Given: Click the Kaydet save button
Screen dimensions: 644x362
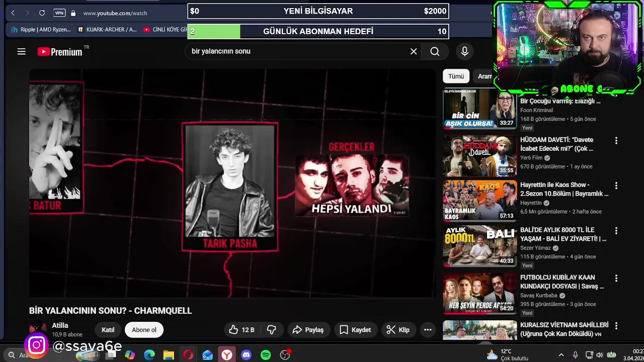Looking at the screenshot, I should pos(355,330).
